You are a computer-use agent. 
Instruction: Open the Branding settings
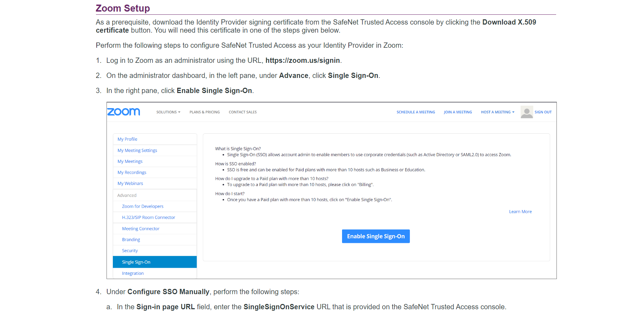click(x=131, y=240)
